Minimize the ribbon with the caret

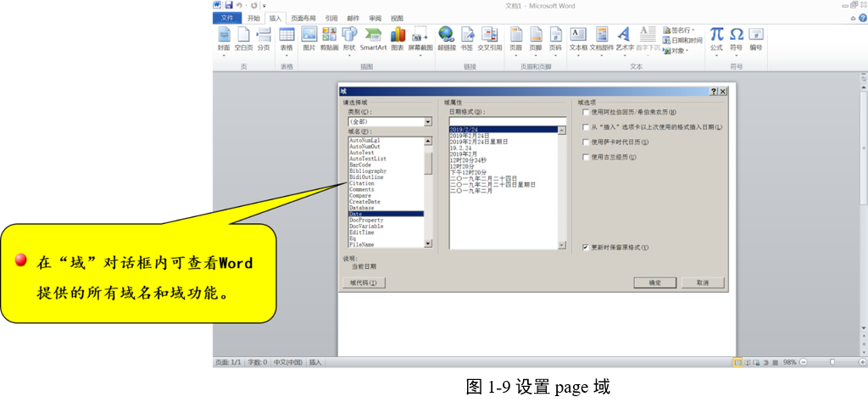(853, 19)
